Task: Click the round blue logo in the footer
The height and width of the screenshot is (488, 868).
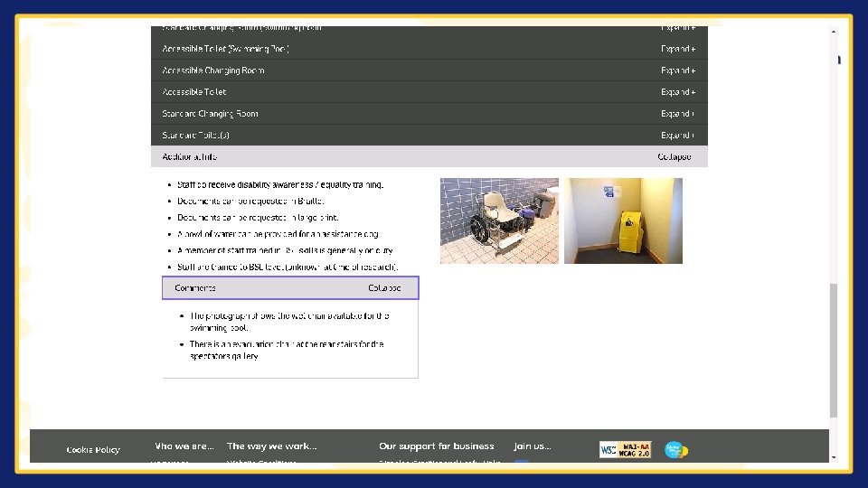Action: pyautogui.click(x=675, y=450)
